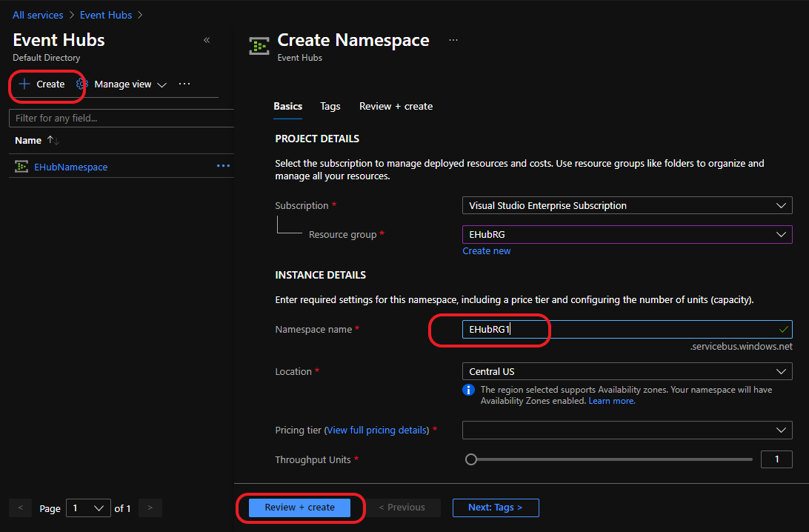Expand the Subscription dropdown
This screenshot has height=532, width=809.
coord(627,205)
